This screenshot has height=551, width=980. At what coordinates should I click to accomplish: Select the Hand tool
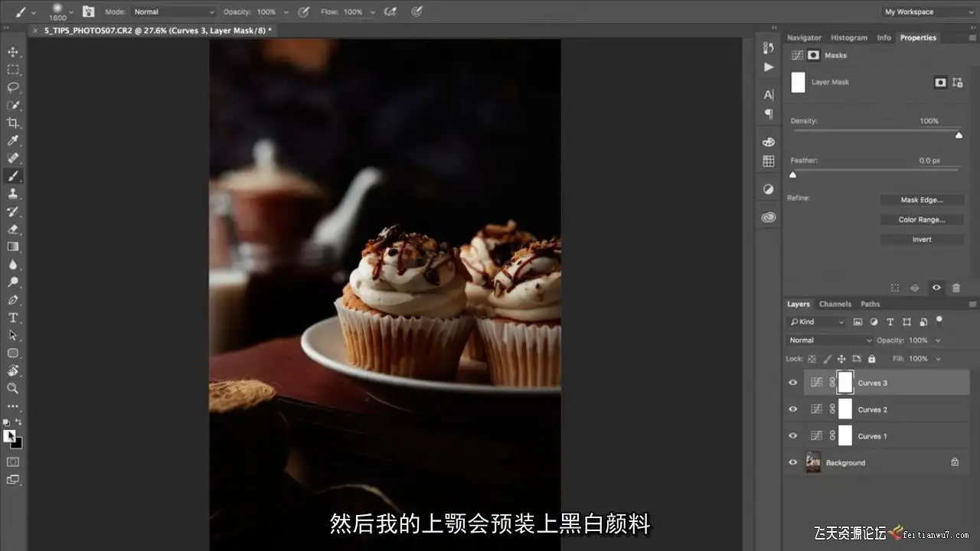click(x=13, y=370)
